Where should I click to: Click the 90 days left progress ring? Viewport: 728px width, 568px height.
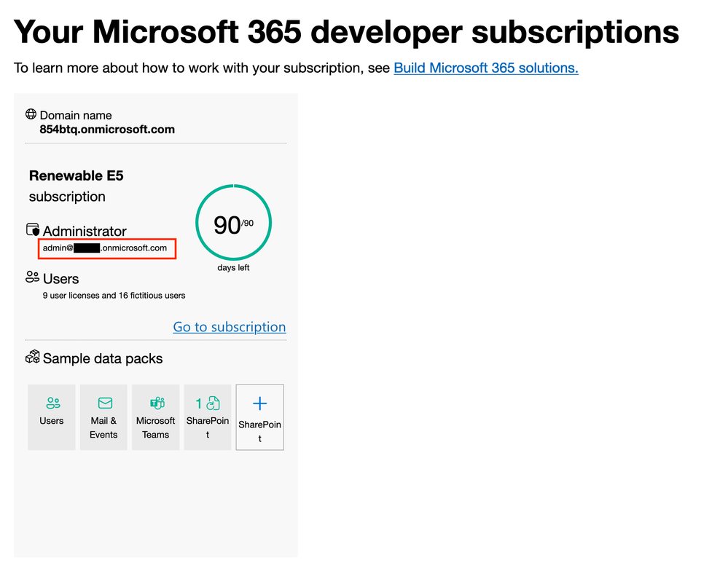click(x=232, y=222)
